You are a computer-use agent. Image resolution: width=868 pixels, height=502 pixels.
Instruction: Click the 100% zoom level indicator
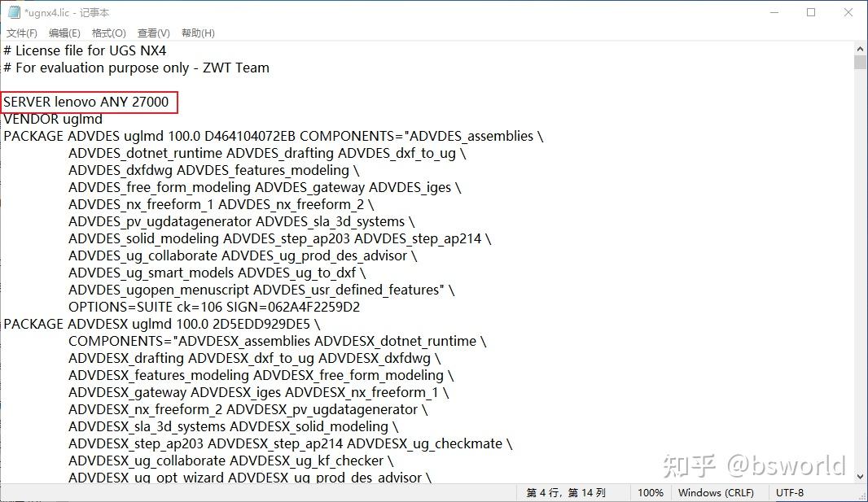click(x=651, y=492)
